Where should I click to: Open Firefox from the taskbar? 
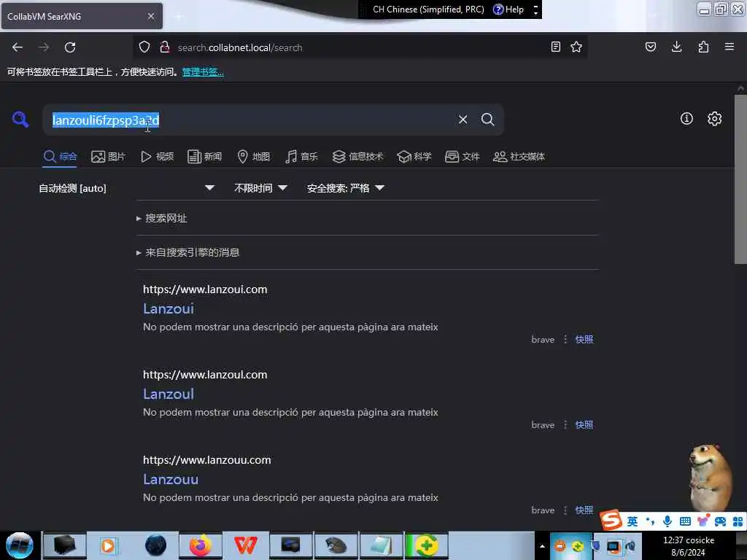click(x=201, y=545)
